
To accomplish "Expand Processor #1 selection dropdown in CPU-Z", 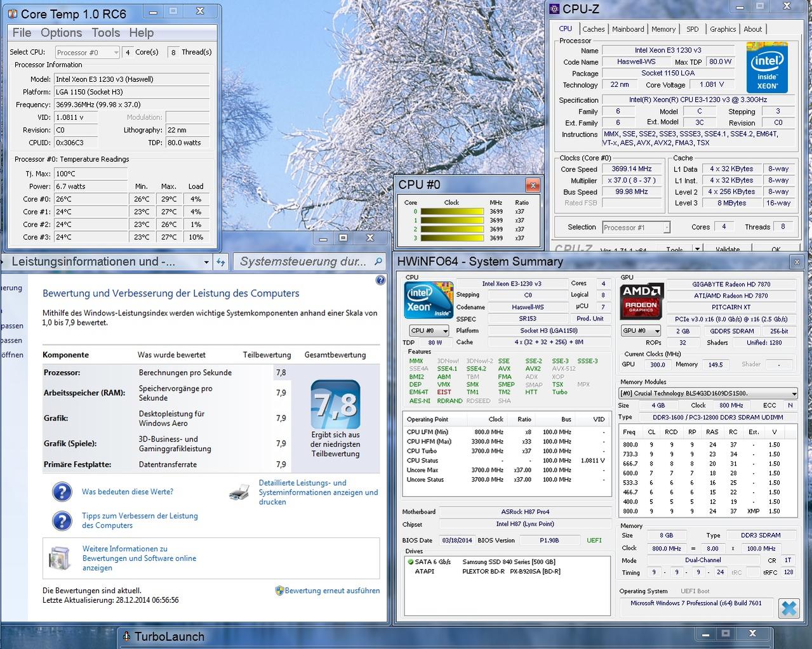I will point(636,227).
